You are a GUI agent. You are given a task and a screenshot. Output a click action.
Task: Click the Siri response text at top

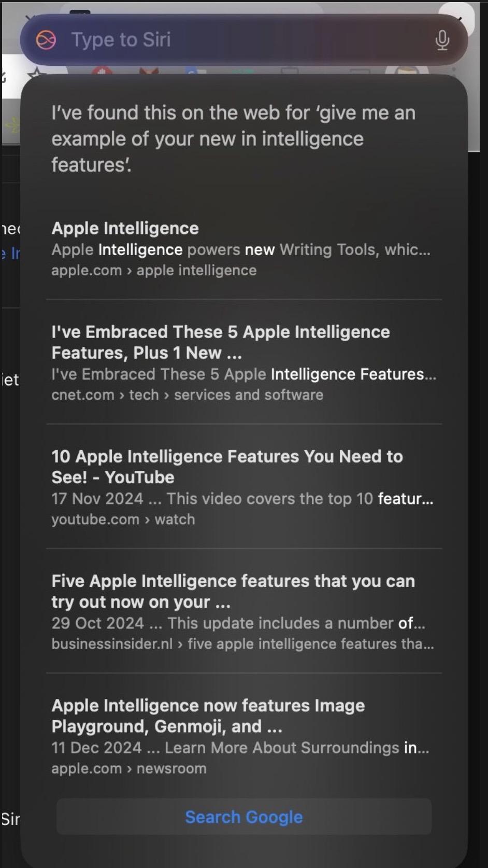pos(233,138)
